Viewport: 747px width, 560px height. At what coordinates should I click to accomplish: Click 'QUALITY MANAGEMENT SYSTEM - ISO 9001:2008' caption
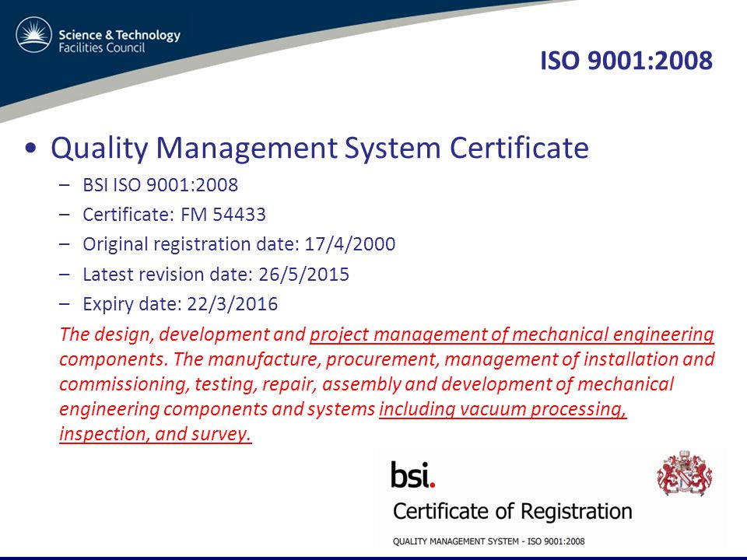point(489,541)
